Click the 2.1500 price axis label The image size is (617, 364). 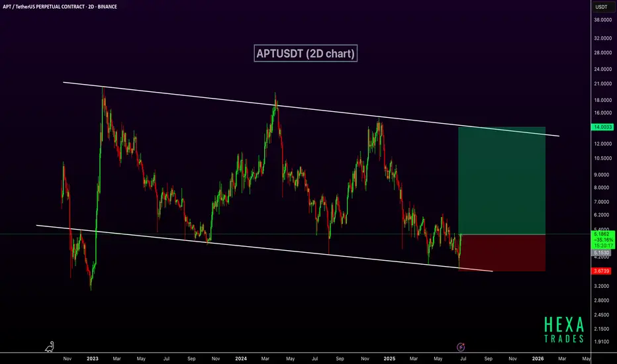coord(603,329)
